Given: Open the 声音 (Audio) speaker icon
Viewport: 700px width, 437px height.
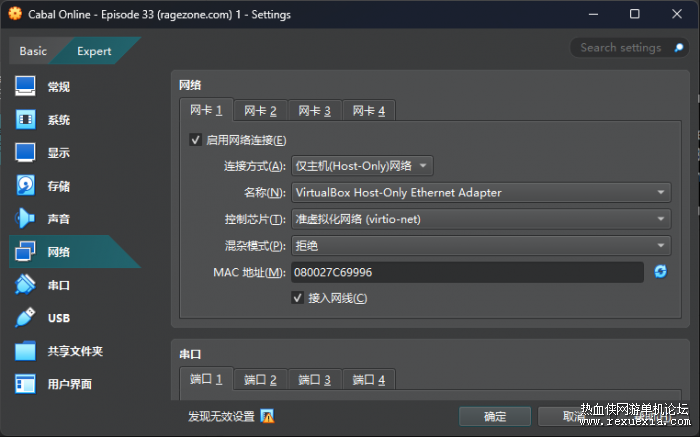Looking at the screenshot, I should click(x=25, y=218).
